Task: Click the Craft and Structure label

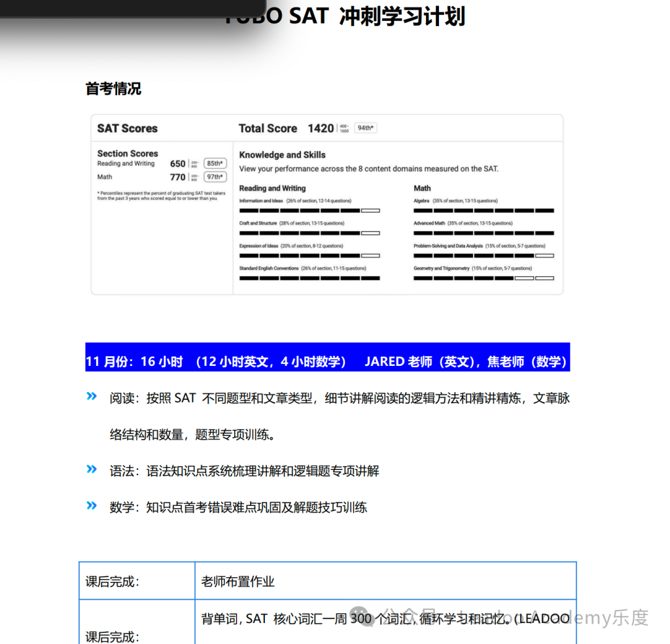Action: pyautogui.click(x=258, y=223)
